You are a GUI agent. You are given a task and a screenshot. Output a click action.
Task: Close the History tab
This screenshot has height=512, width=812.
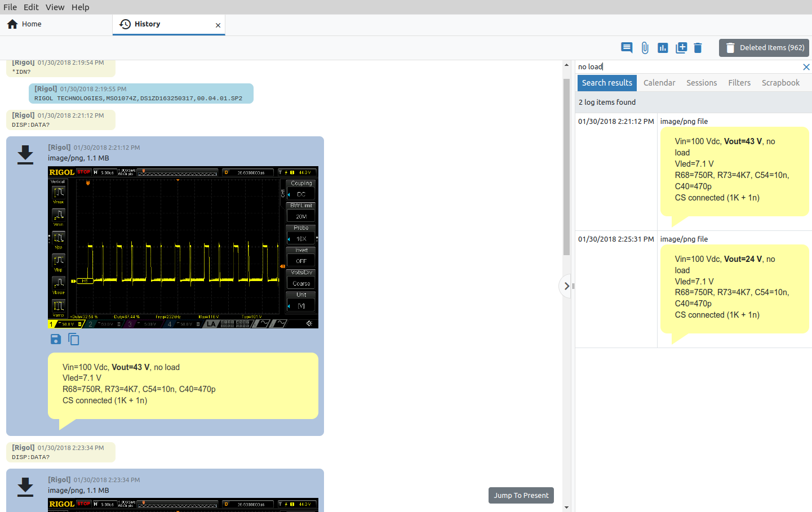(x=218, y=25)
